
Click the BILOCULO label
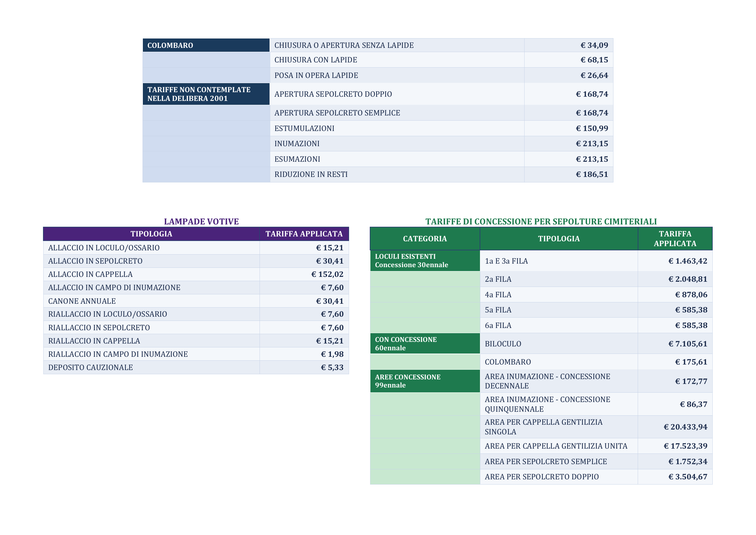[503, 344]
